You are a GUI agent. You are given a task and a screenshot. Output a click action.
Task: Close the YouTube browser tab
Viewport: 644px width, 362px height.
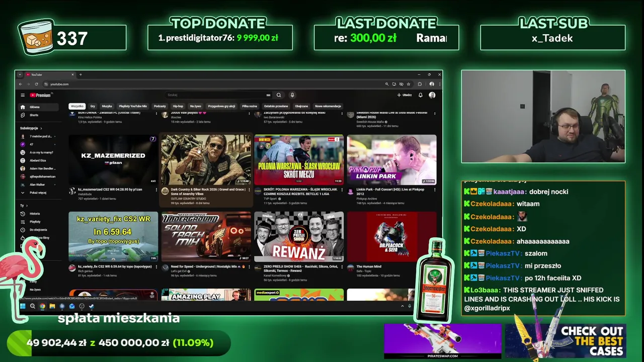click(72, 75)
